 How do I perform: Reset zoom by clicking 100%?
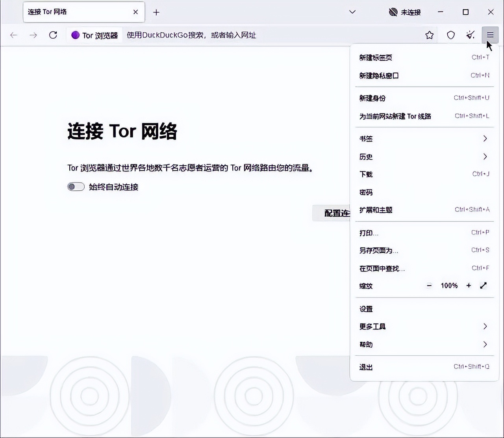[x=449, y=286]
